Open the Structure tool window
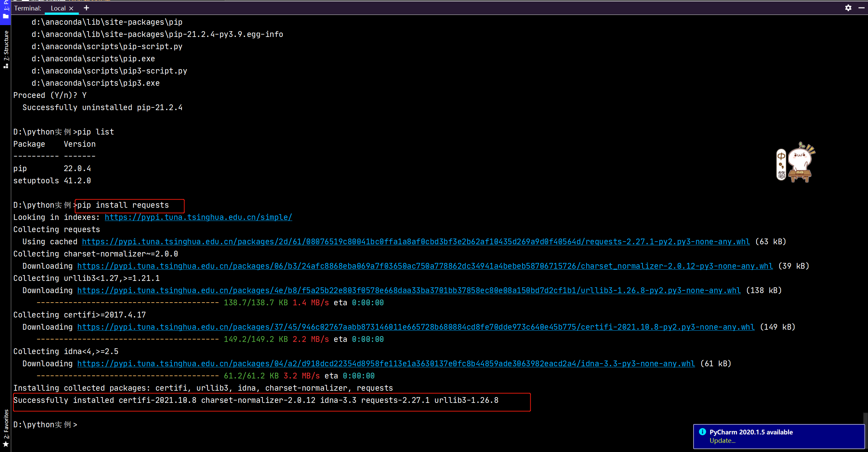868x452 pixels. click(6, 49)
